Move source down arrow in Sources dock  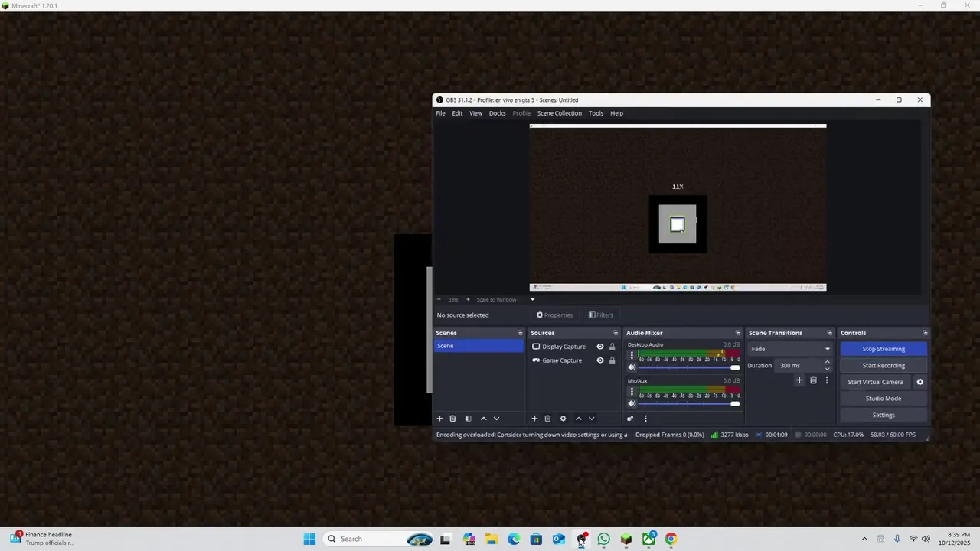pos(591,419)
